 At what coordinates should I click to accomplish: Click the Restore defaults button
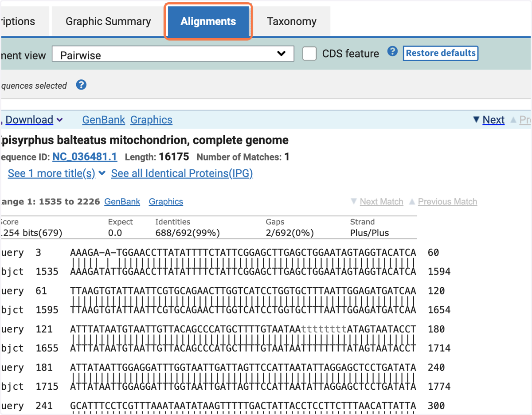pyautogui.click(x=441, y=53)
